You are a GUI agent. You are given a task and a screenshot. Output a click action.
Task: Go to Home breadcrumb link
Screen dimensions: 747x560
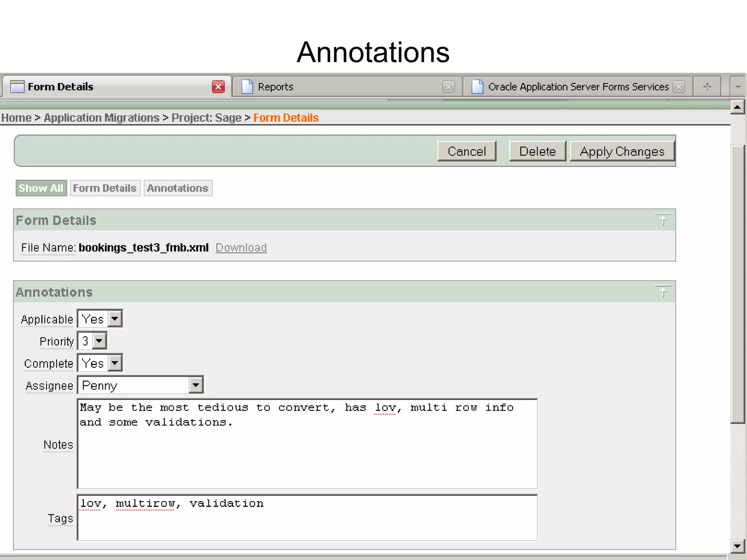click(x=16, y=118)
